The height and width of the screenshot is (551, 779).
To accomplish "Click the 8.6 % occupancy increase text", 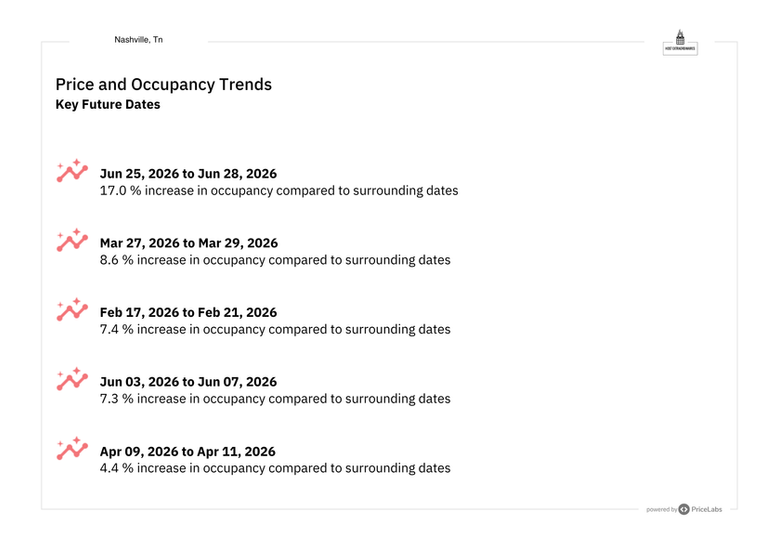I will [275, 260].
